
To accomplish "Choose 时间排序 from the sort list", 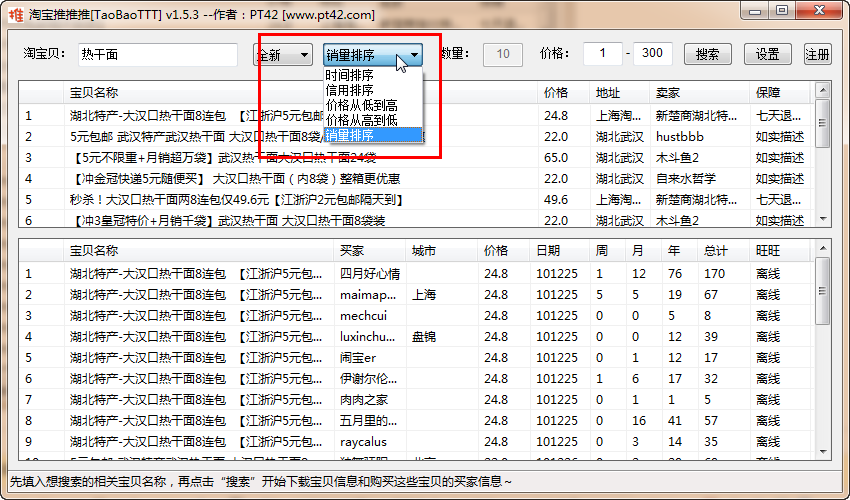I will coord(373,75).
